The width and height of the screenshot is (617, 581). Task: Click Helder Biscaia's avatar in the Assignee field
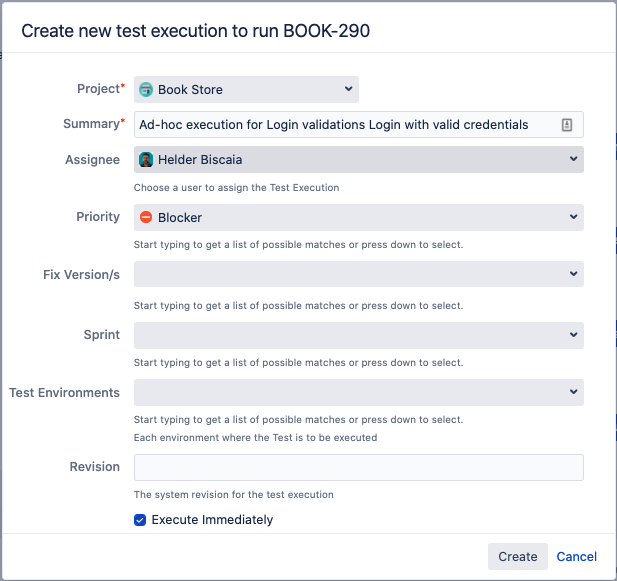pos(146,160)
